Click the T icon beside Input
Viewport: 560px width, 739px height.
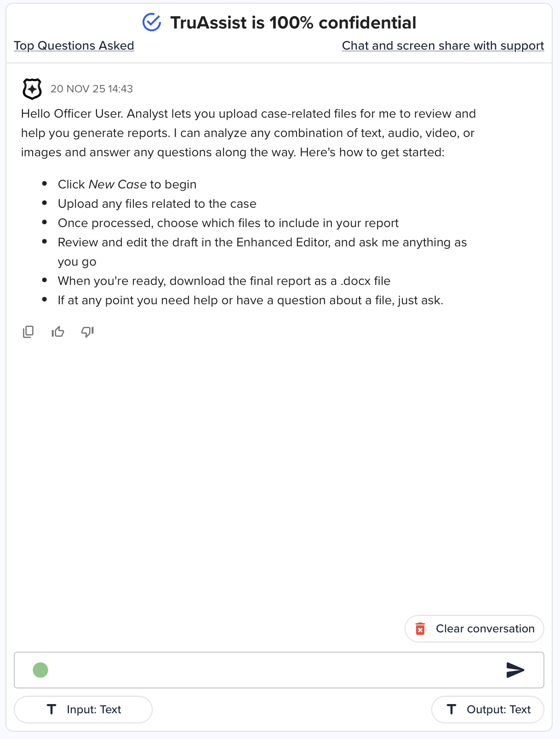click(x=51, y=710)
